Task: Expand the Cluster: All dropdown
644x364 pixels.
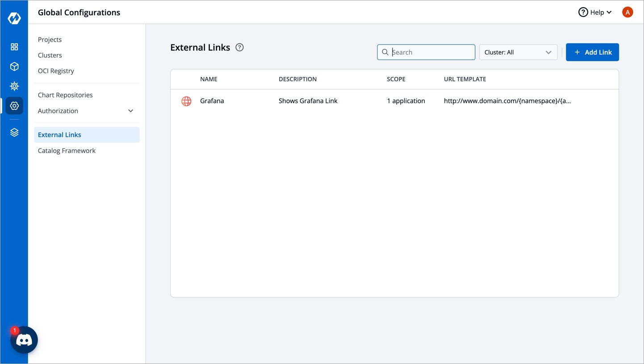Action: click(x=518, y=52)
